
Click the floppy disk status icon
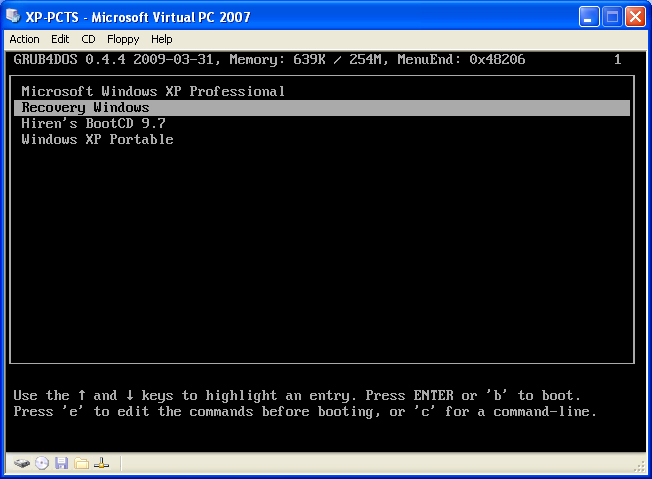pos(62,463)
